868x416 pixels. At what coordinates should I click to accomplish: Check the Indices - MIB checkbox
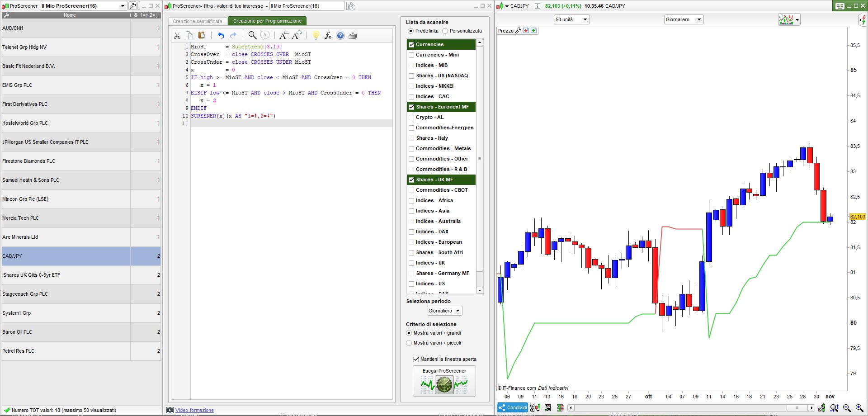click(411, 66)
